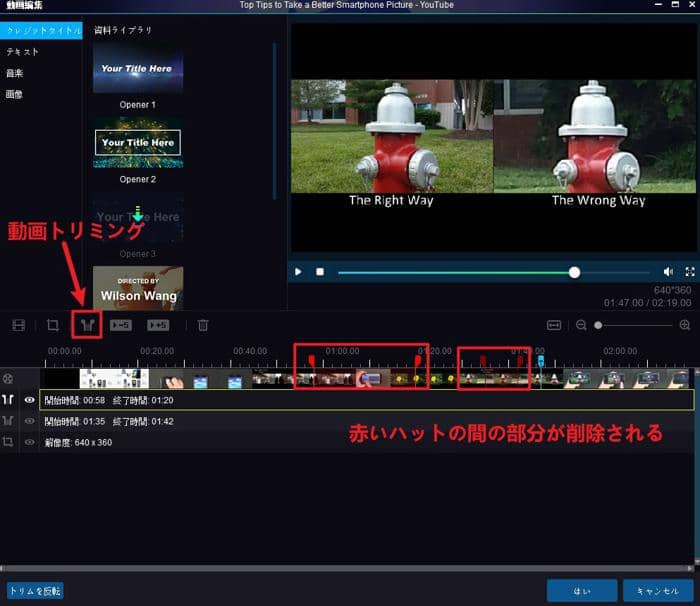Click the plus 5 seconds button
The height and width of the screenshot is (606, 700).
click(x=158, y=325)
